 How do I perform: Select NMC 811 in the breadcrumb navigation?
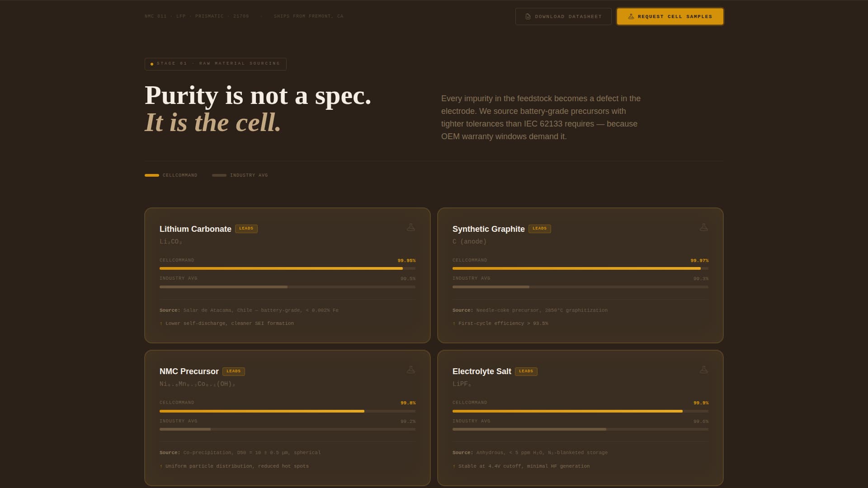tap(156, 16)
